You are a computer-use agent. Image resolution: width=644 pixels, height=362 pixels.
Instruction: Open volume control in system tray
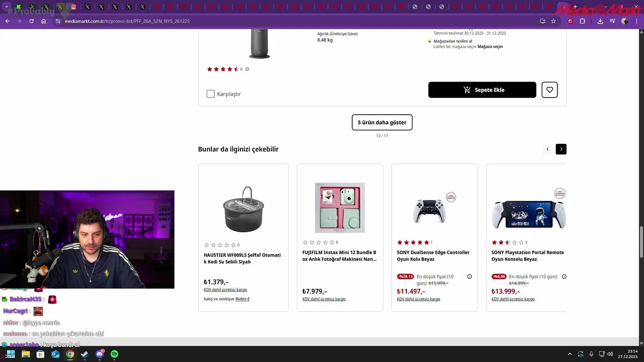[x=610, y=354]
